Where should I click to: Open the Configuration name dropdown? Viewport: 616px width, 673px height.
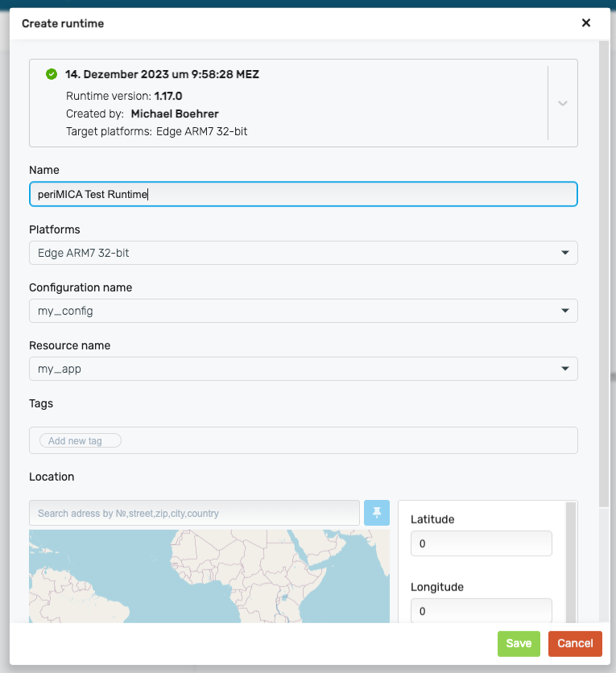[303, 311]
